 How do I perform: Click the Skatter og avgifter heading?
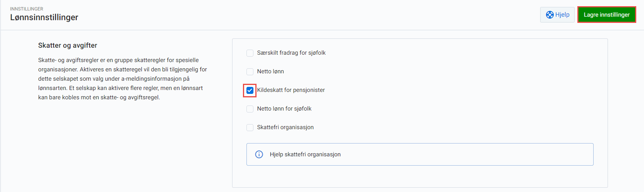point(67,45)
